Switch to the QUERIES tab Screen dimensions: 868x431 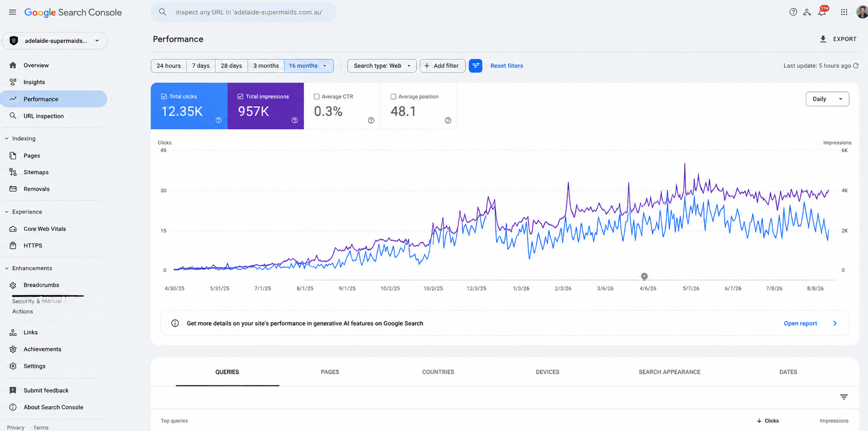(x=227, y=372)
